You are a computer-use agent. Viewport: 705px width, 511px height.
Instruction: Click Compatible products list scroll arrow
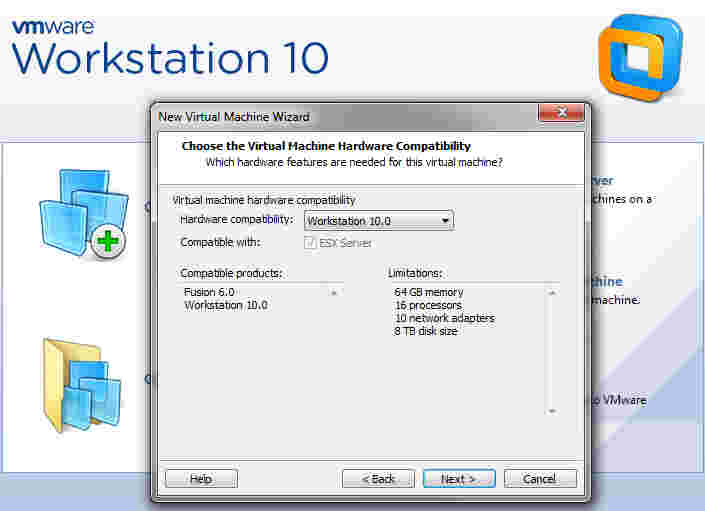point(334,293)
